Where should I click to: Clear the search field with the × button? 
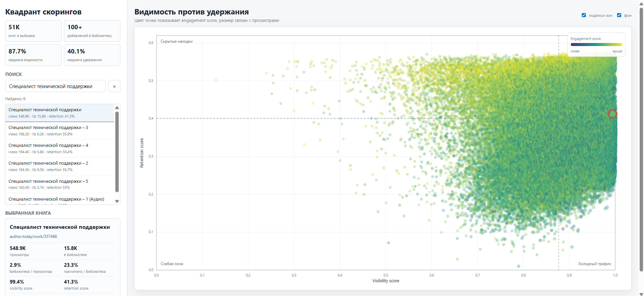coord(114,86)
